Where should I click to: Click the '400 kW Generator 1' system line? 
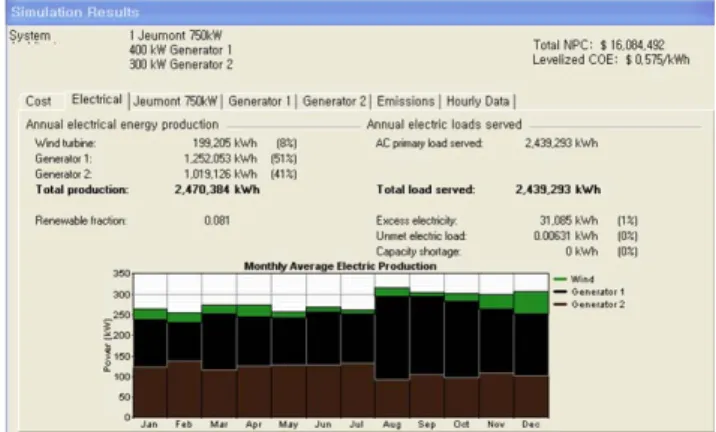181,50
